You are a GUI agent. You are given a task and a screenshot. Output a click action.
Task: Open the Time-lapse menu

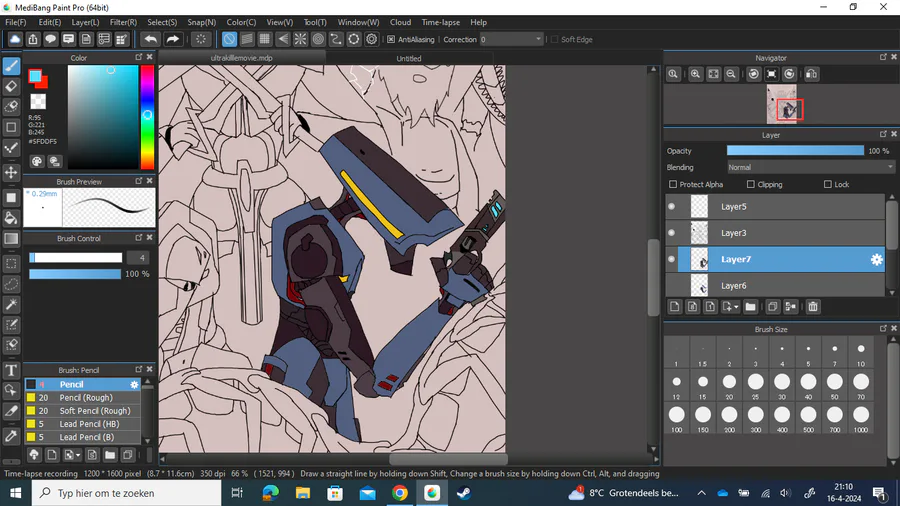(441, 22)
